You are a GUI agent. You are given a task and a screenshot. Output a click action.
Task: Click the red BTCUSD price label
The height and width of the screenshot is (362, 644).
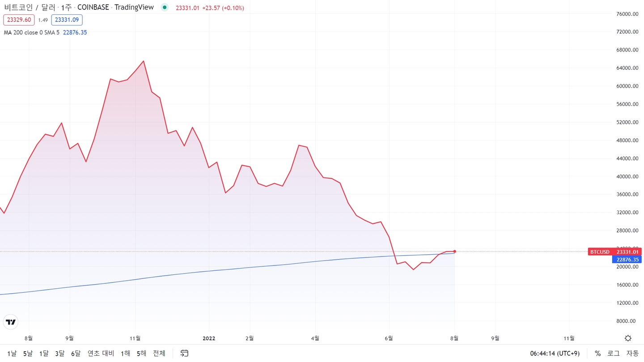click(x=614, y=252)
